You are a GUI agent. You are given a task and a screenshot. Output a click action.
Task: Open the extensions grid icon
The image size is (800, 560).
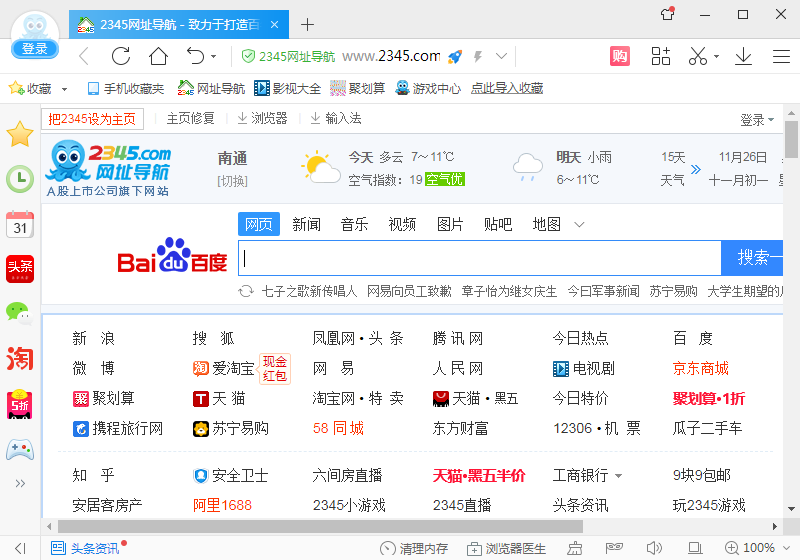tap(661, 56)
